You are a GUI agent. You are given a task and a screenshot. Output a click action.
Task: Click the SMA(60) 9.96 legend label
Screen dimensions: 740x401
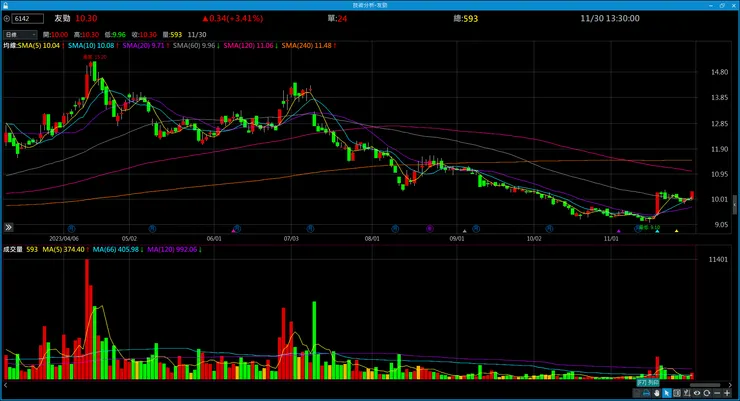tap(194, 46)
